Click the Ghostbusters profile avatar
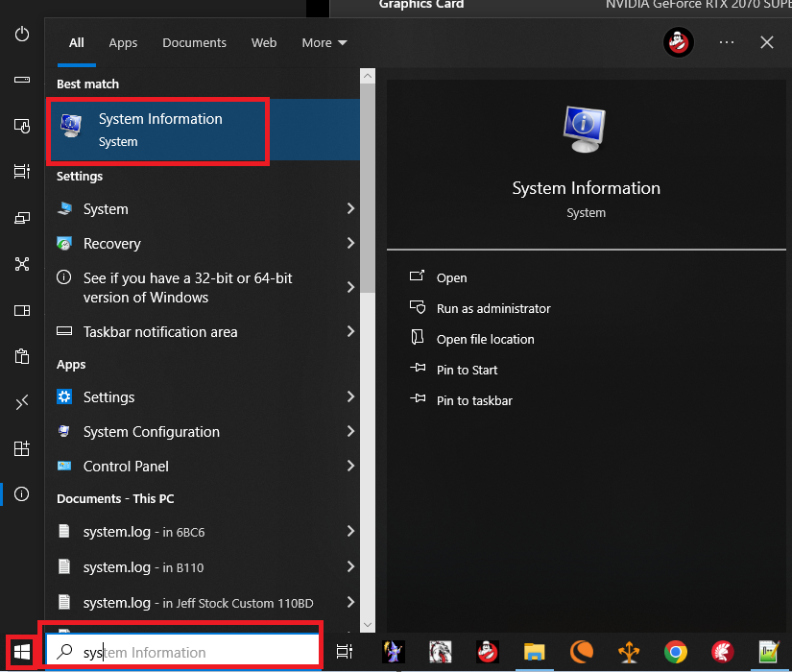Image resolution: width=792 pixels, height=672 pixels. click(x=678, y=42)
